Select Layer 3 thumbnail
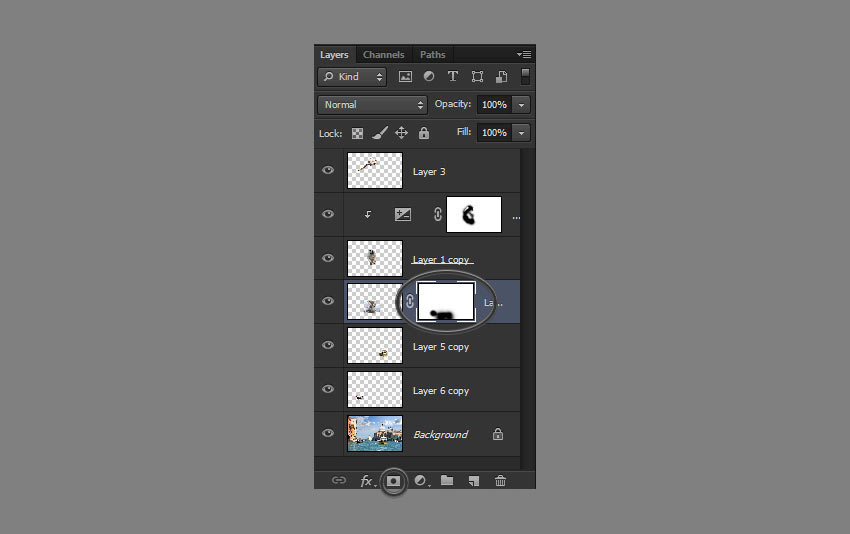The height and width of the screenshot is (534, 850). coord(375,170)
